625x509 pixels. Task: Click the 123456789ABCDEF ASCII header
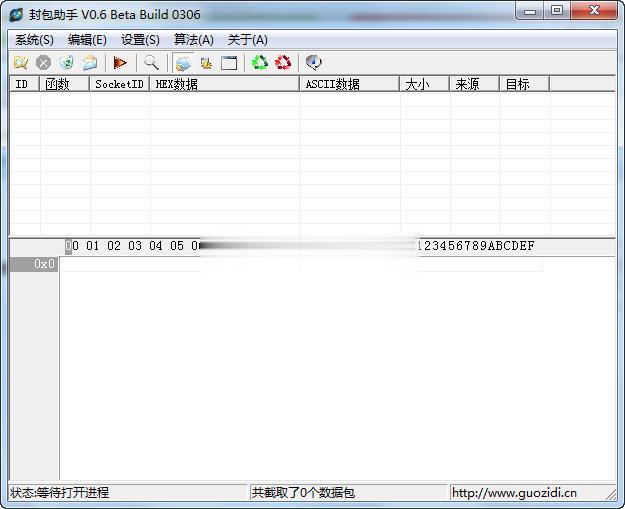pyautogui.click(x=476, y=246)
